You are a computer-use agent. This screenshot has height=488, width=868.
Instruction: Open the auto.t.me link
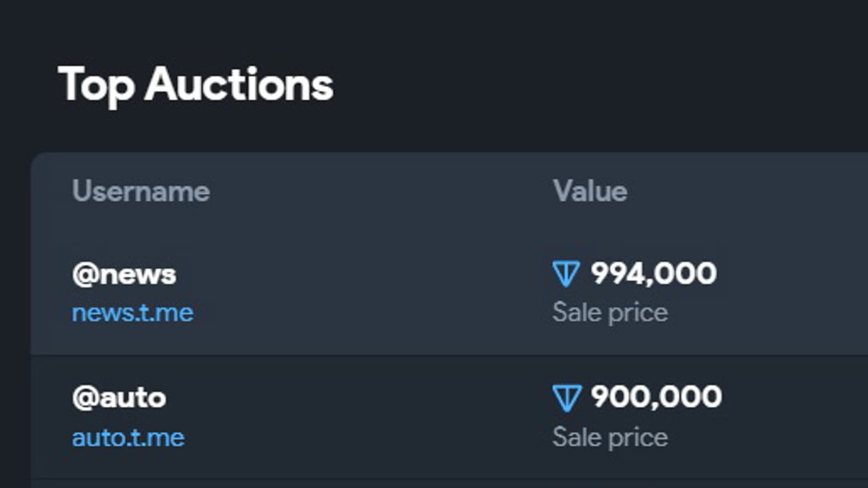click(x=129, y=438)
